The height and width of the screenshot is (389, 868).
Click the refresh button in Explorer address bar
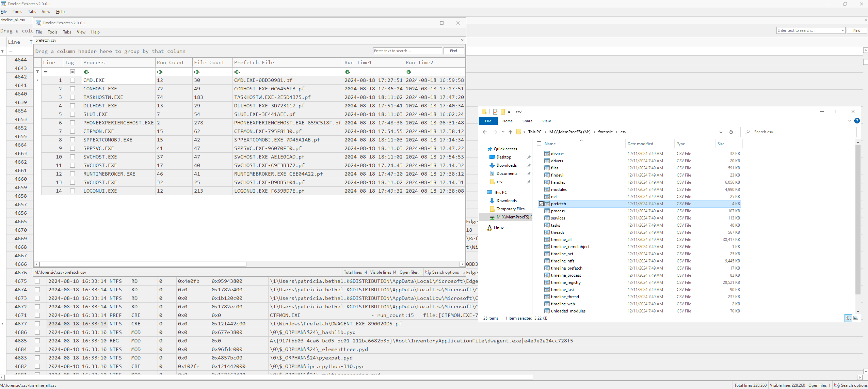pyautogui.click(x=731, y=132)
